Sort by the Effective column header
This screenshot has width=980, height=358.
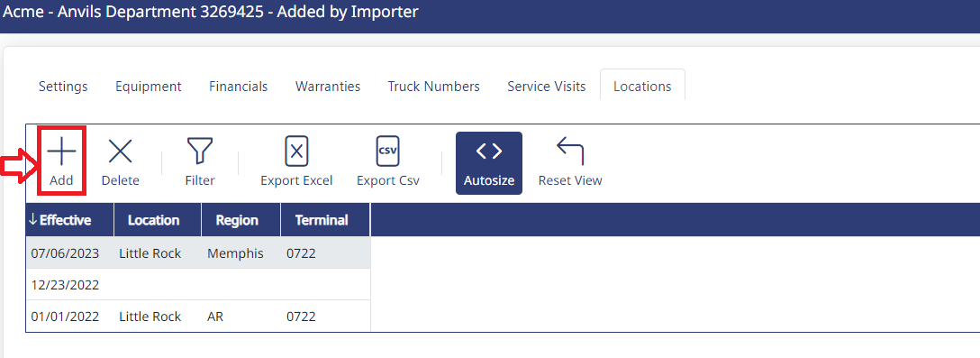coord(70,220)
